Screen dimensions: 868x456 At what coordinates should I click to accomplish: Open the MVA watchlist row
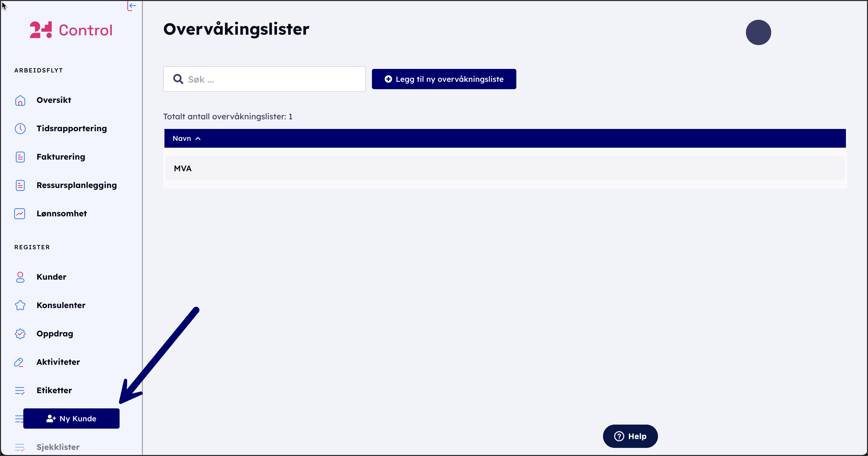tap(183, 168)
